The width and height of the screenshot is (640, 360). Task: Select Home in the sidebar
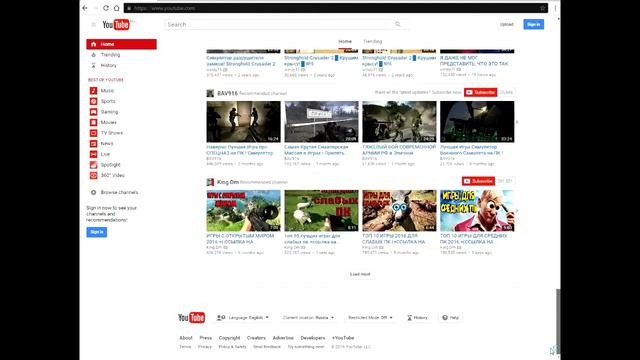click(121, 44)
